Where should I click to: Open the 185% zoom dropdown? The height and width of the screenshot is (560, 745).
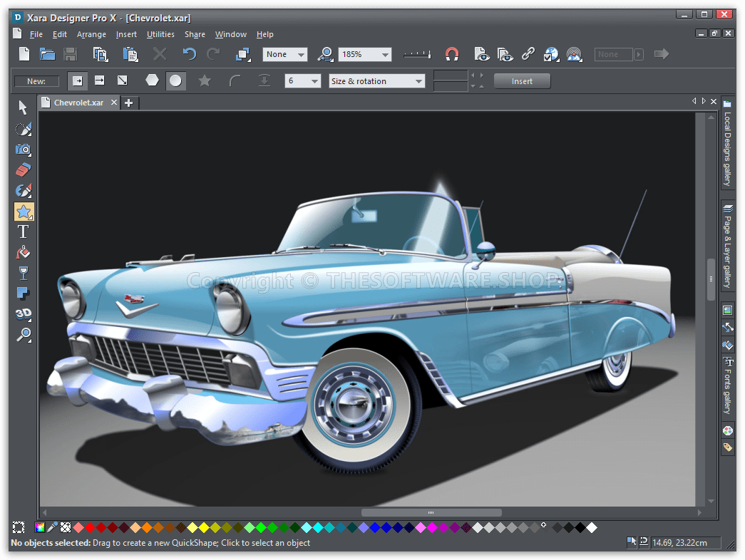pos(385,55)
